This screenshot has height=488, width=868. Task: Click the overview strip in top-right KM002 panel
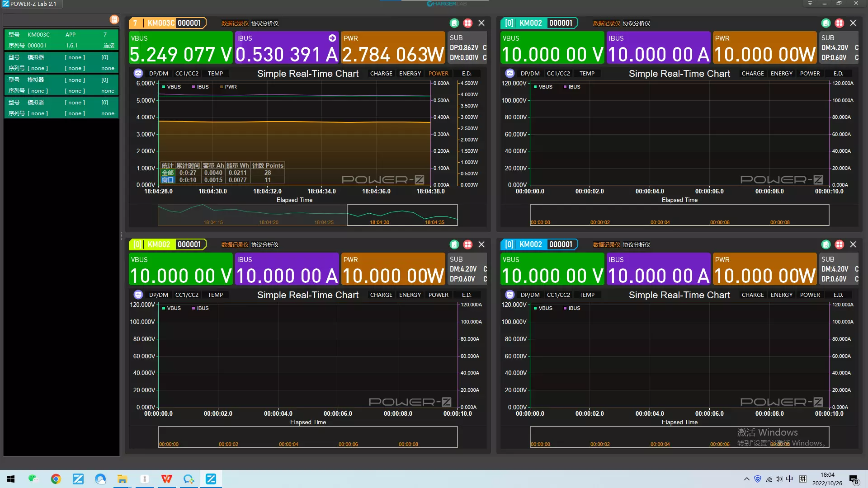pyautogui.click(x=679, y=215)
